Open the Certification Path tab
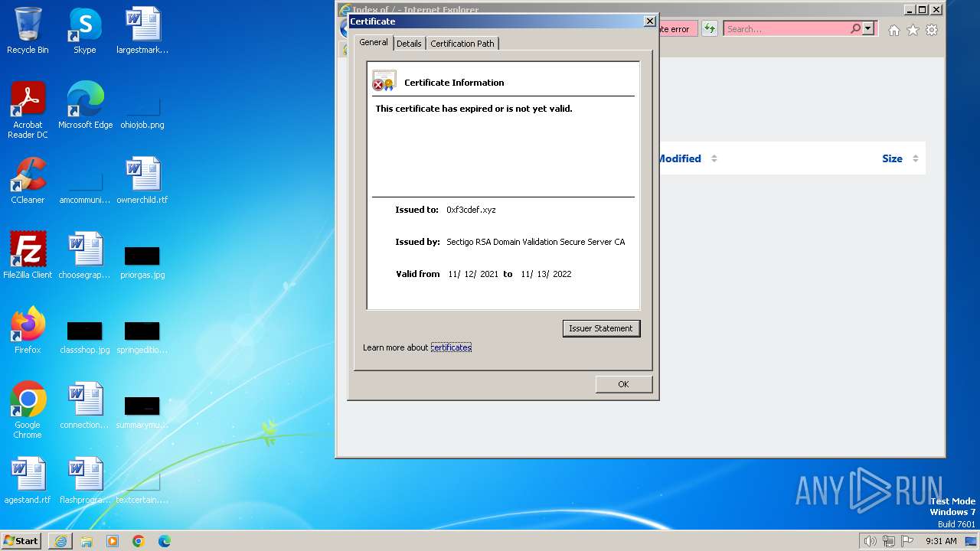The height and width of the screenshot is (551, 980). point(462,44)
